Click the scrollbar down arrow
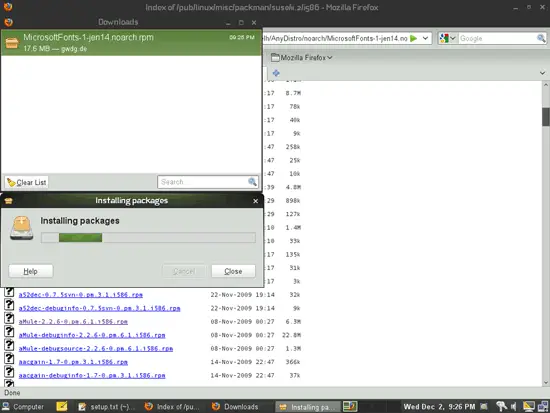The height and width of the screenshot is (413, 550). pyautogui.click(x=546, y=383)
